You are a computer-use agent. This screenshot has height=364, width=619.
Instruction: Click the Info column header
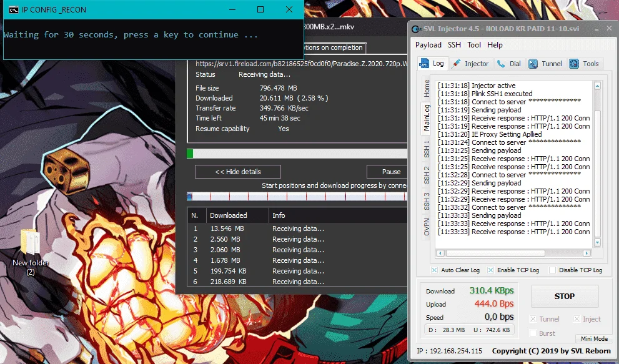point(338,215)
